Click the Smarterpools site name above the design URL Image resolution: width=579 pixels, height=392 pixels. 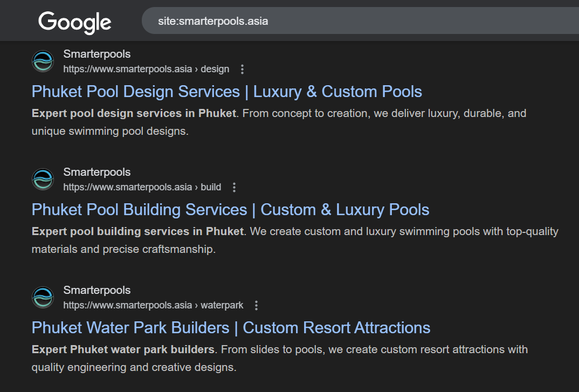(97, 54)
